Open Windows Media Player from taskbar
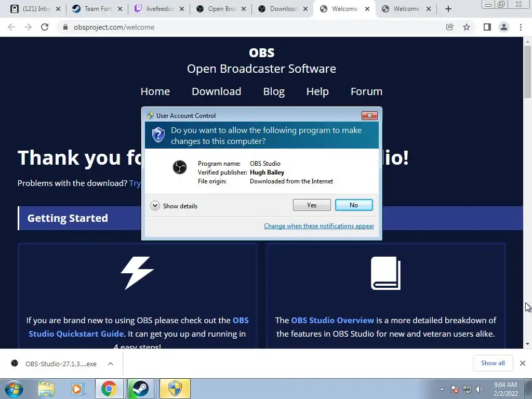 coord(77,389)
